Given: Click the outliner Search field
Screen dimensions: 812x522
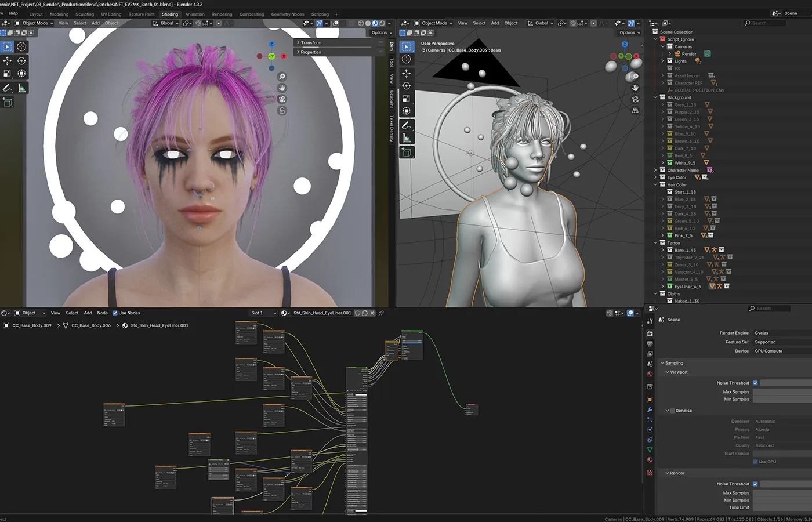Looking at the screenshot, I should click(765, 23).
